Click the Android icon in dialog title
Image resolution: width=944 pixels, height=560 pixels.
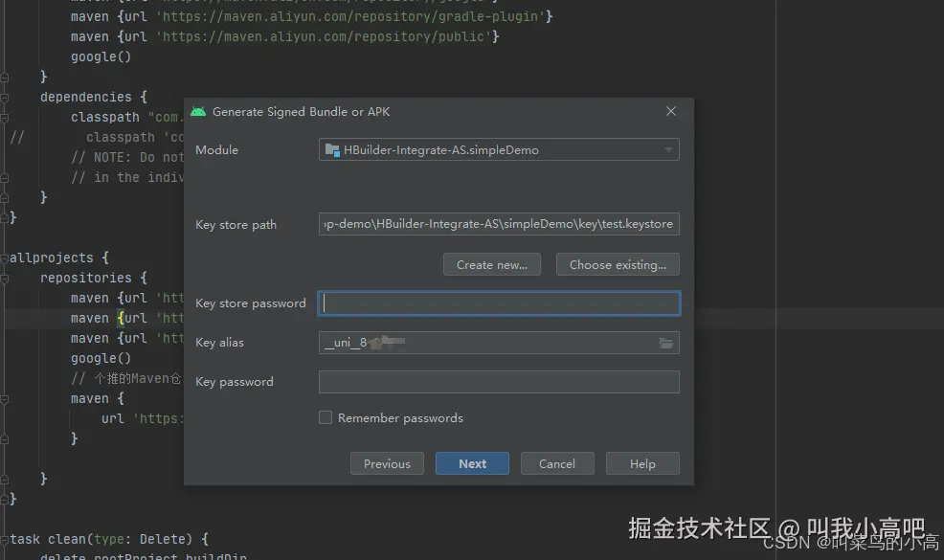pyautogui.click(x=198, y=111)
